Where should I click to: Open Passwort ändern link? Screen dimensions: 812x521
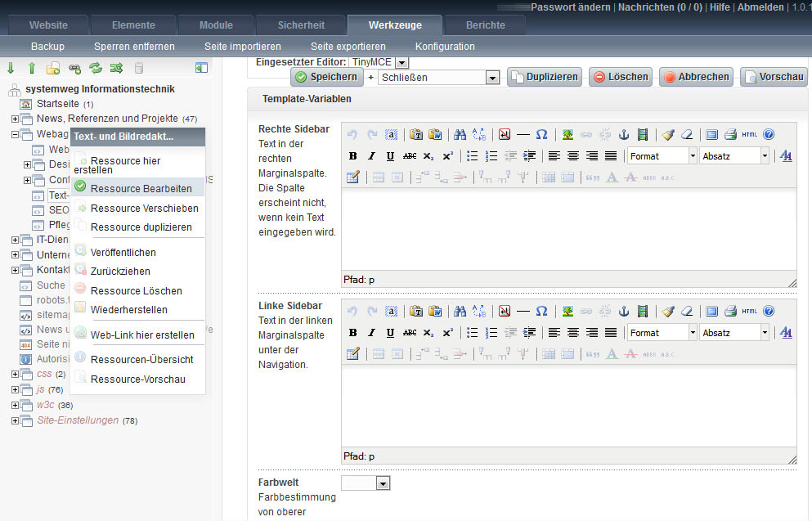[571, 7]
